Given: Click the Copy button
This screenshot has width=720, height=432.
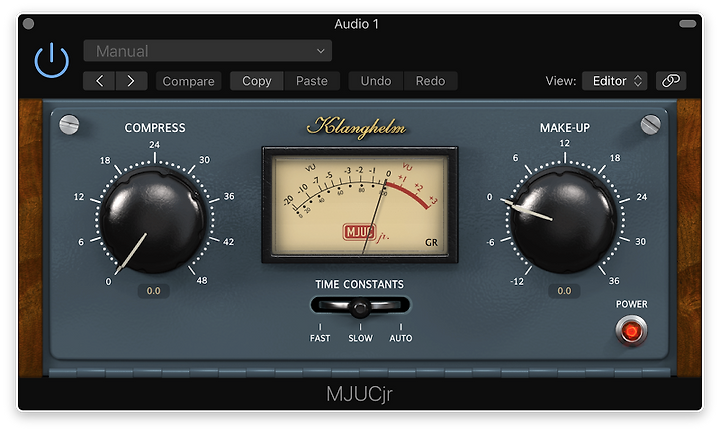Looking at the screenshot, I should point(257,81).
